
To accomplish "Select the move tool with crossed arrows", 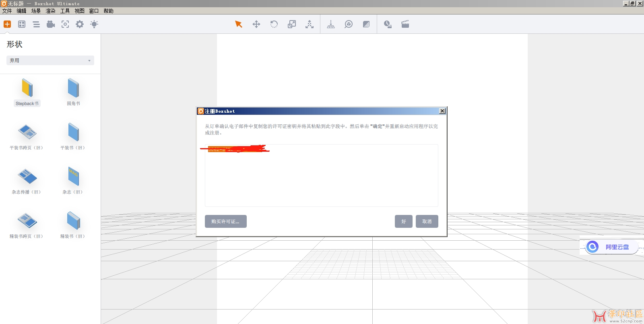I will [x=256, y=24].
